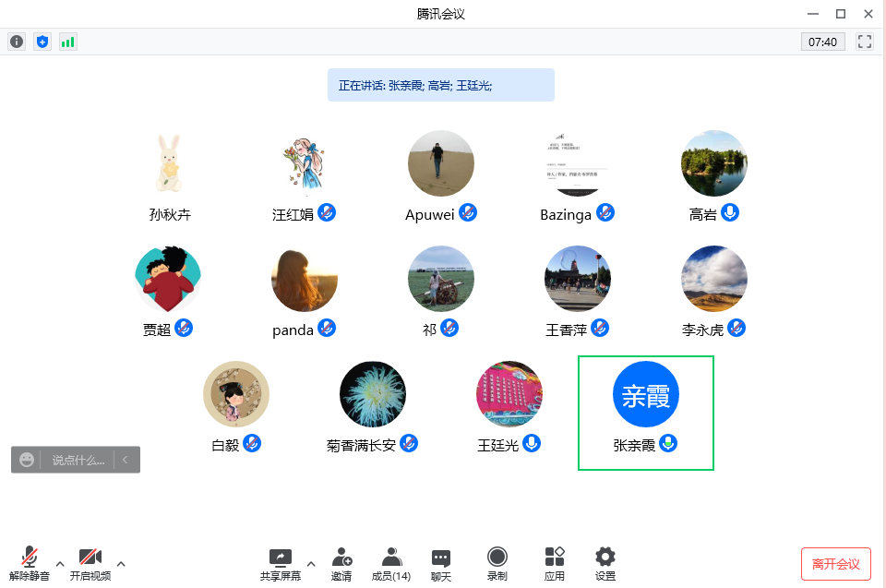Open the Apps (应用) icon
The image size is (886, 588).
554,563
